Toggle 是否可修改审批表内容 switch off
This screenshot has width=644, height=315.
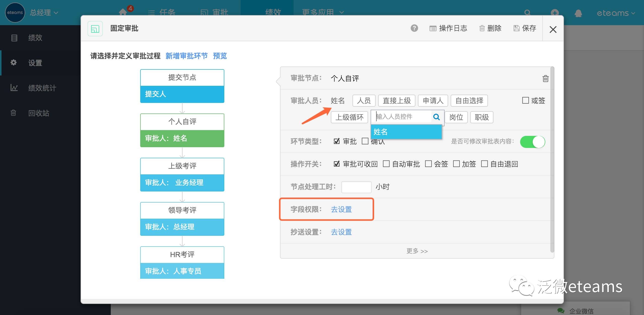tap(532, 142)
